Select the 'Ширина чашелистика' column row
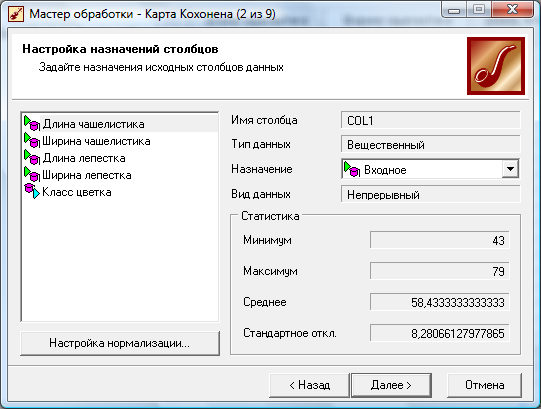 [120, 141]
